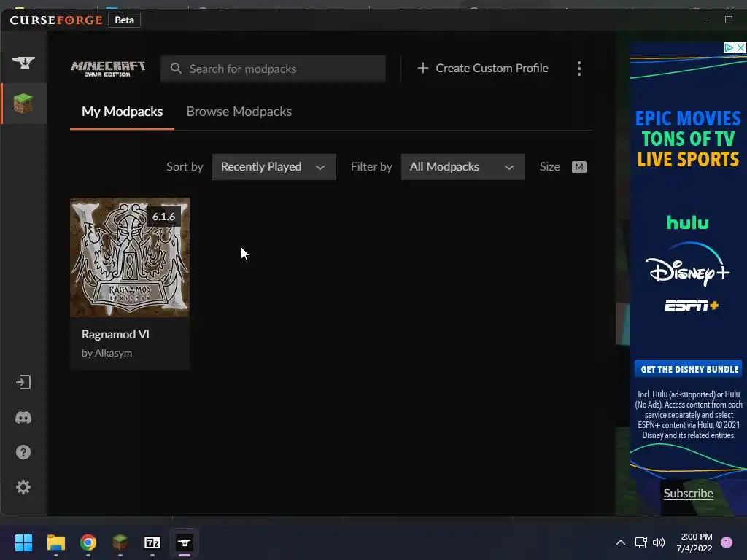
Task: Open the help question mark icon
Action: pyautogui.click(x=23, y=452)
